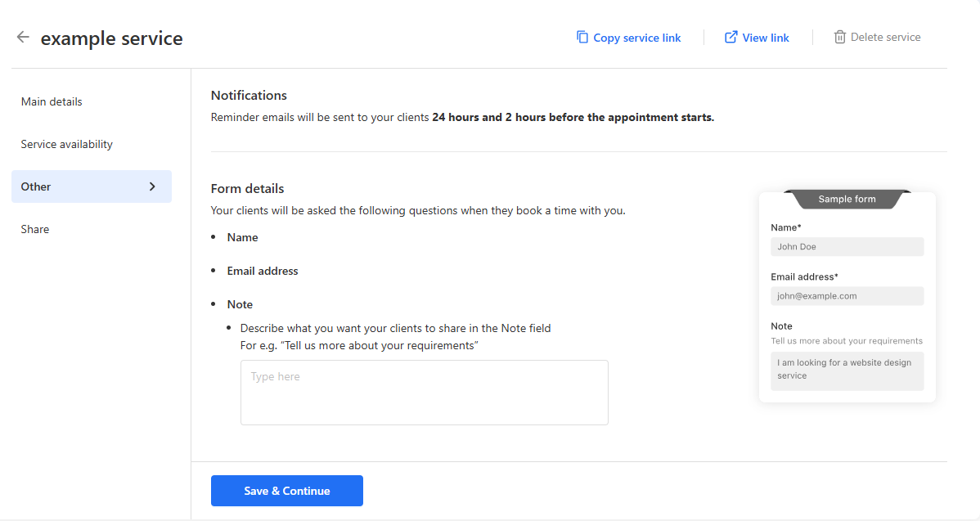Open the Service availability section
Viewport: 980px width, 521px height.
pyautogui.click(x=66, y=144)
